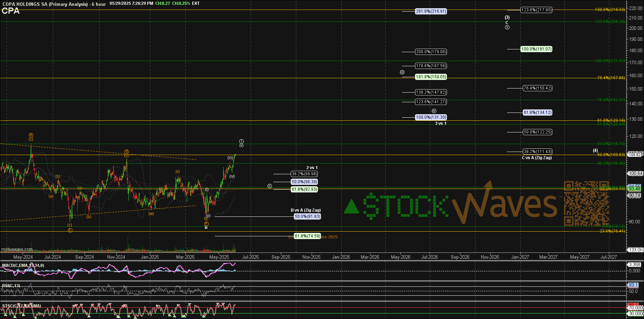Image resolution: width=644 pixels, height=319 pixels.
Task: Click the 61.8%(92.93) retracement label
Action: 304,189
